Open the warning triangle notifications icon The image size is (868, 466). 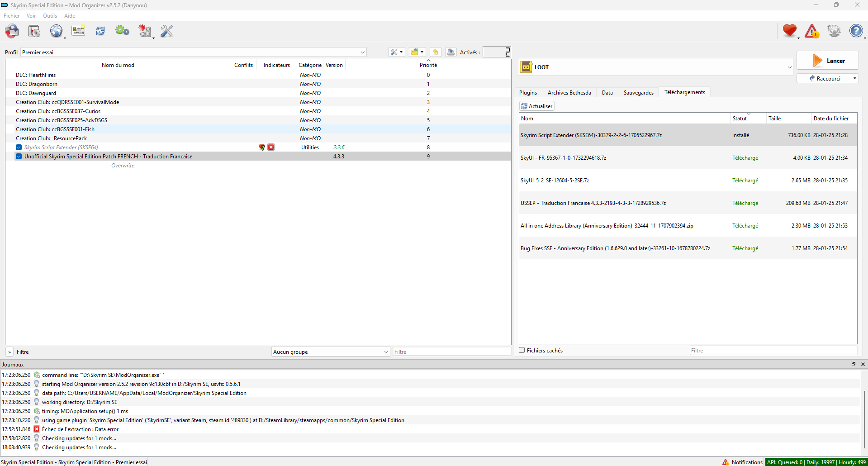click(x=812, y=31)
